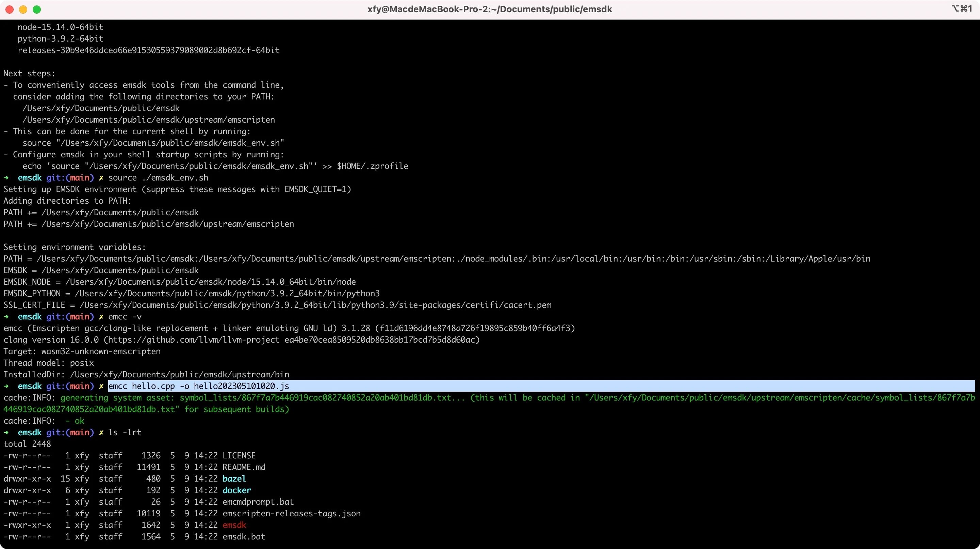
Task: Click the option-command-1 shortcut indicator
Action: tap(962, 9)
